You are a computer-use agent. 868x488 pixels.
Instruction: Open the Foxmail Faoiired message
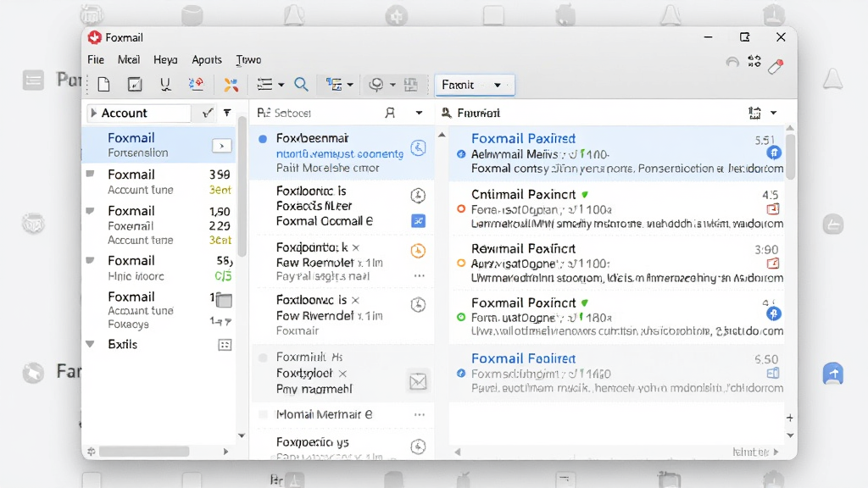[616, 373]
